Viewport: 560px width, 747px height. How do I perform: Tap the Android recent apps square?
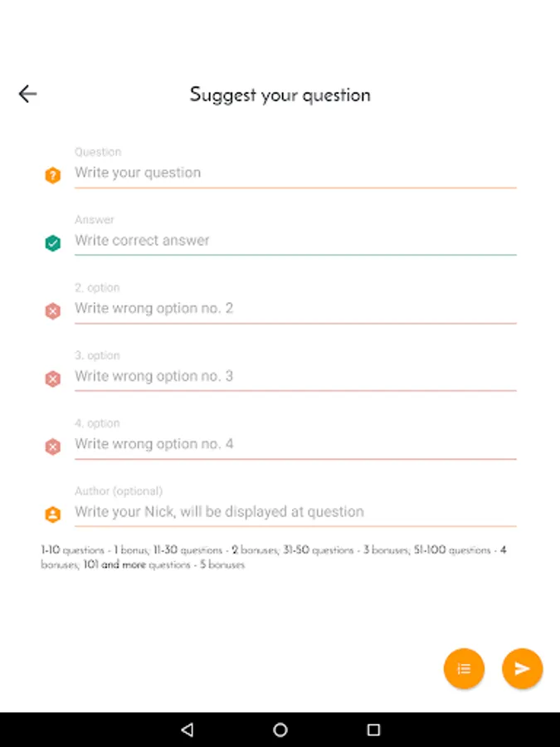[374, 730]
